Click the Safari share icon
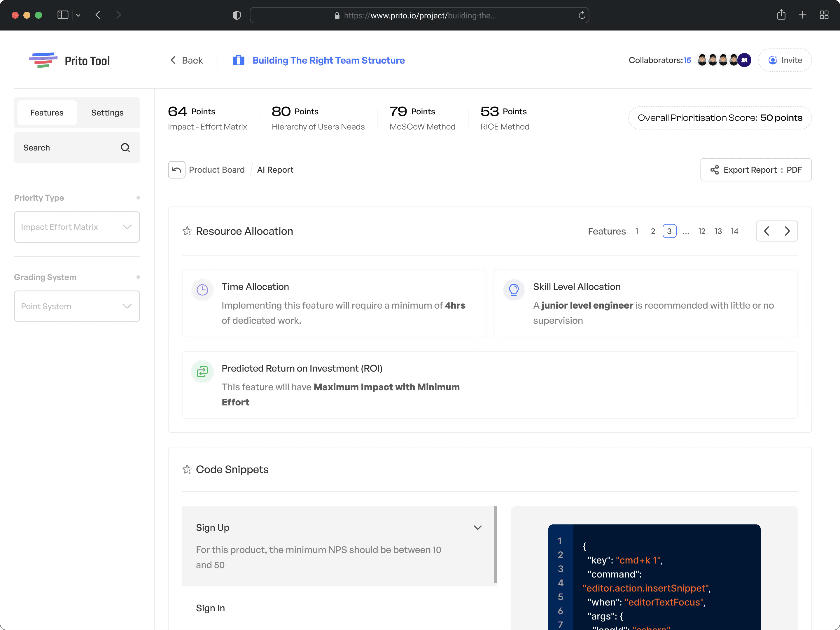The image size is (840, 630). point(781,15)
